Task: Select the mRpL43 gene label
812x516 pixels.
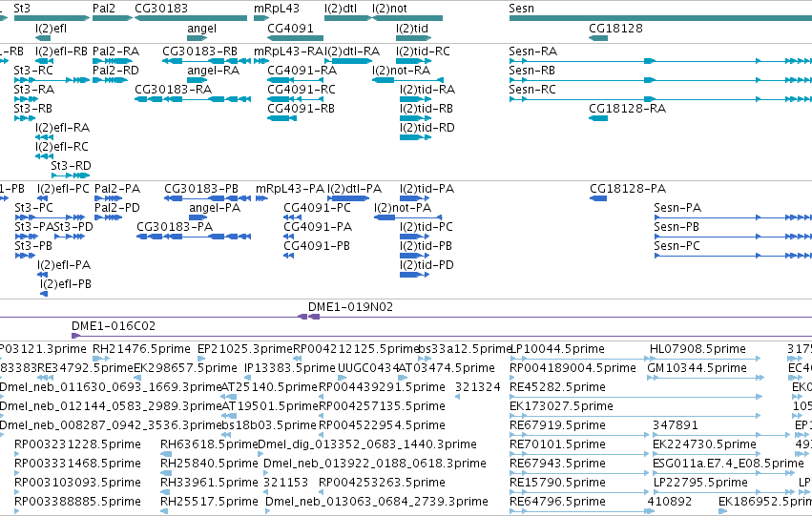Action: coord(276,9)
